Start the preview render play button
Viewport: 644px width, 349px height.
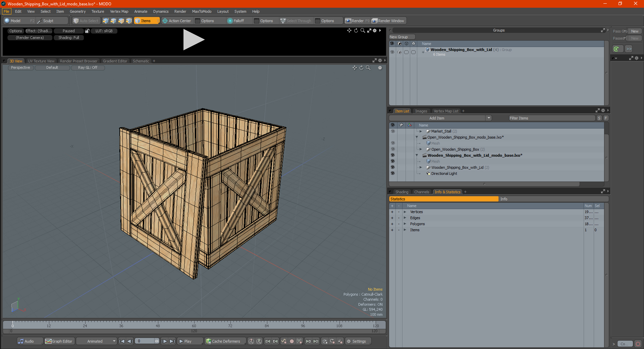[193, 40]
